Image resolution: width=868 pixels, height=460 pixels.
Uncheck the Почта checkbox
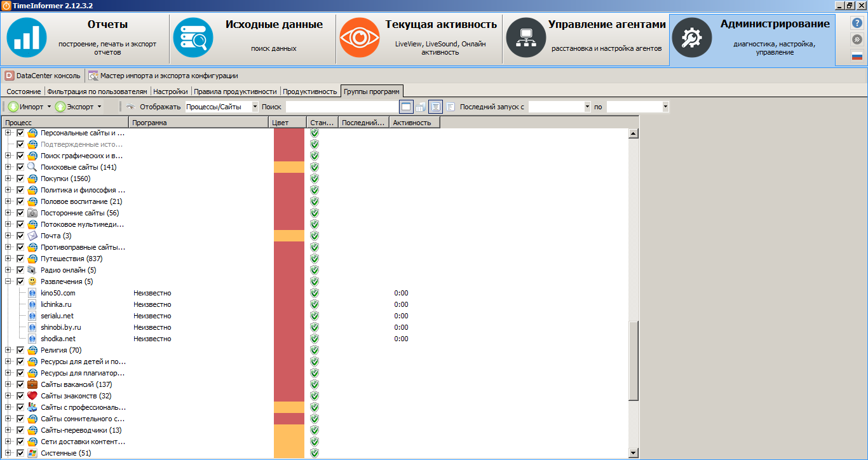20,236
